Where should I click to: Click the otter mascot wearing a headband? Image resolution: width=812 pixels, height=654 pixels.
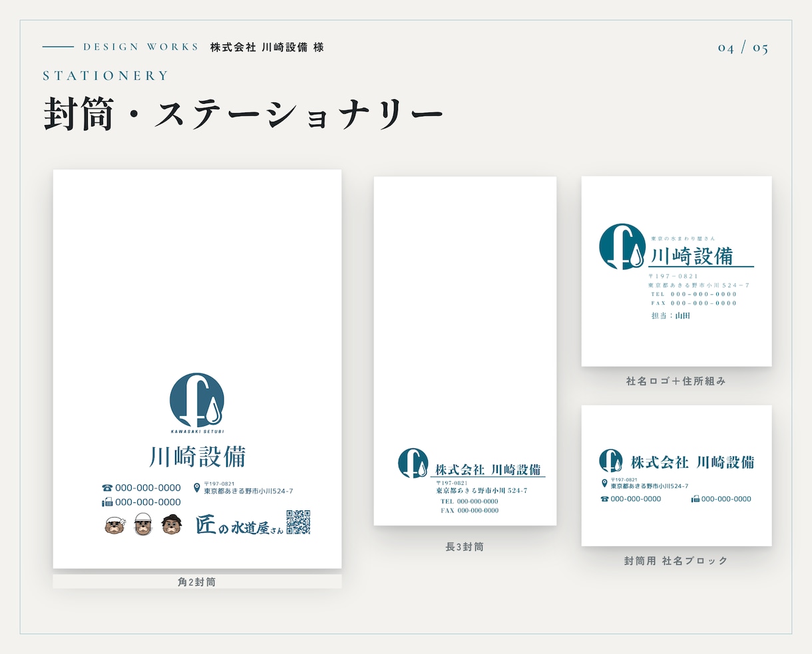click(x=114, y=526)
